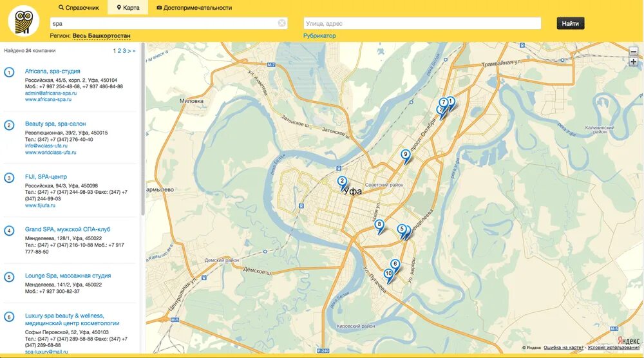Viewport: 644px width, 358px height.
Task: Select map pin number 9
Action: click(x=405, y=155)
